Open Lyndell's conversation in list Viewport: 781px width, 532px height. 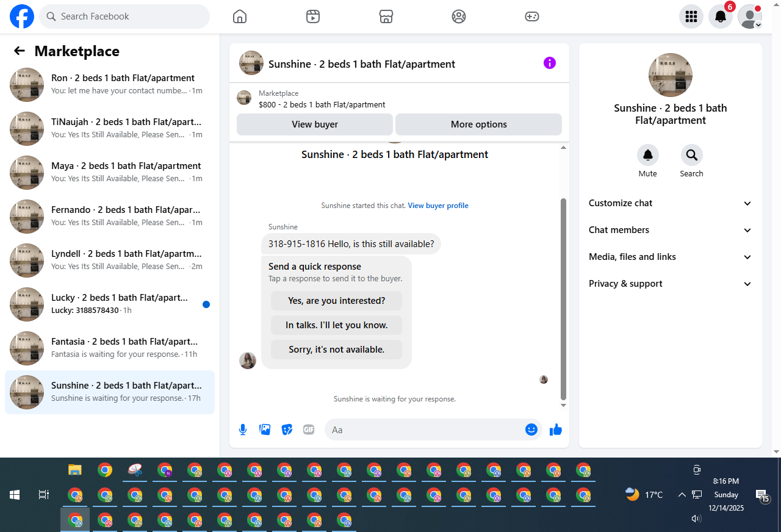click(x=110, y=261)
